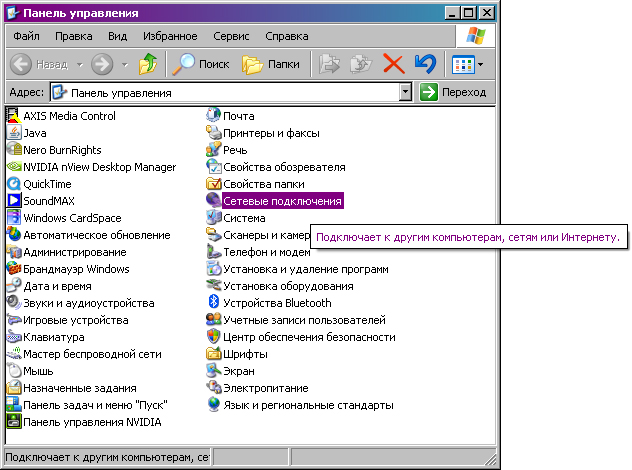632x470 pixels.
Task: Open the Установка и удаление программ icon
Action: tap(213, 269)
